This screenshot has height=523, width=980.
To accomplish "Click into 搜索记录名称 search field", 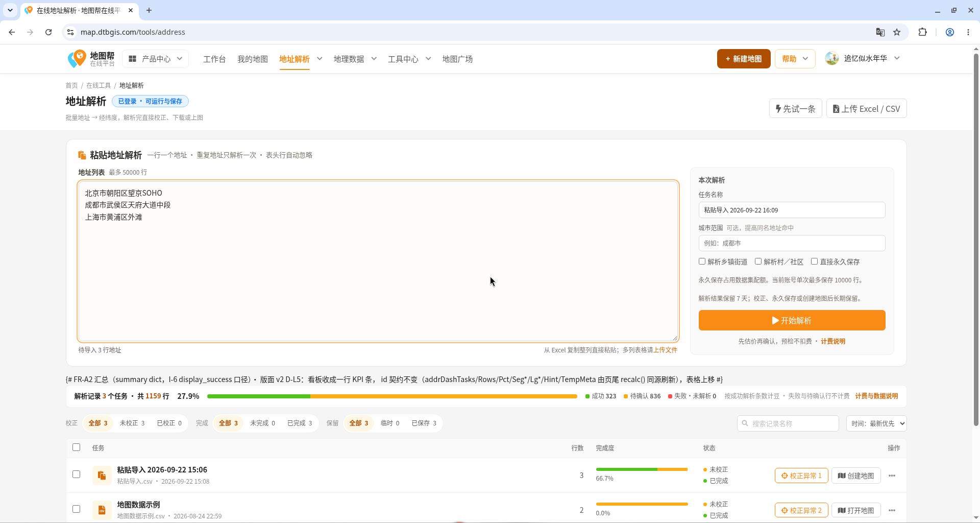I will click(788, 423).
